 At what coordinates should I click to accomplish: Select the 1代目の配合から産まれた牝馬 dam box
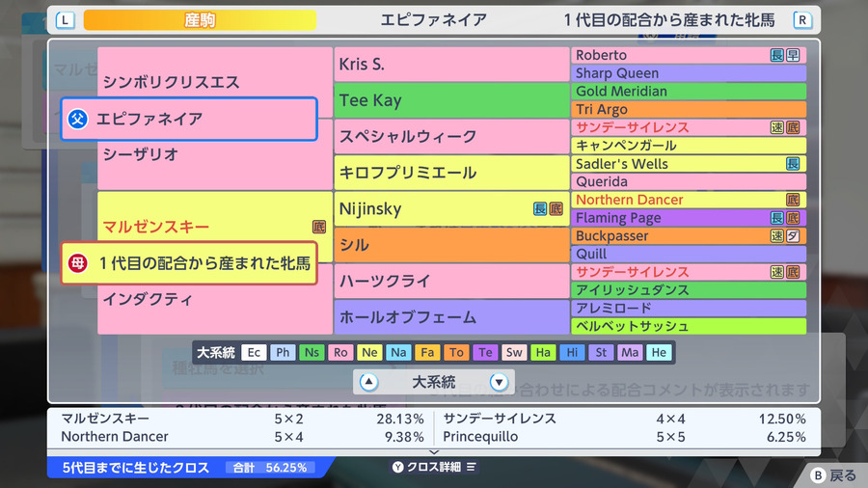(x=189, y=263)
